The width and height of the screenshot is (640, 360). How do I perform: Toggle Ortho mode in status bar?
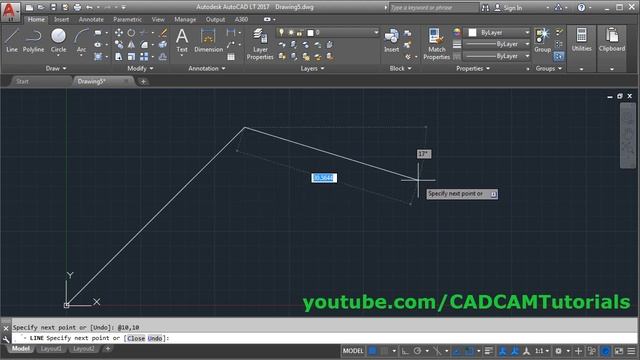pyautogui.click(x=405, y=351)
